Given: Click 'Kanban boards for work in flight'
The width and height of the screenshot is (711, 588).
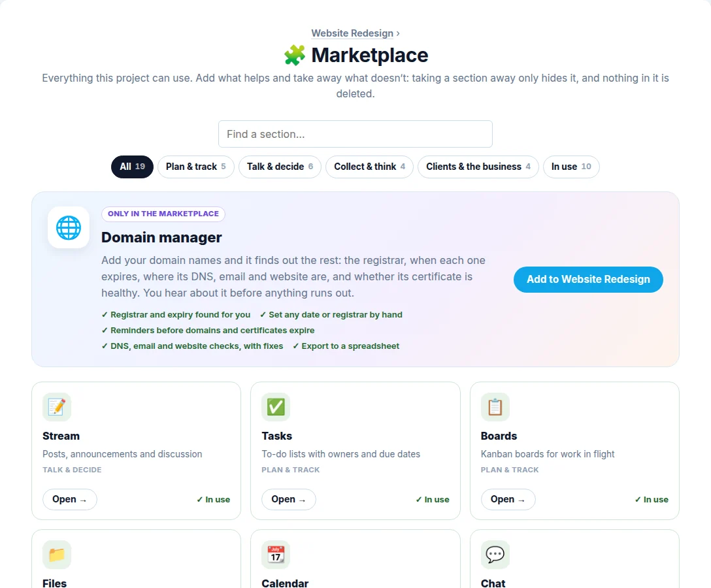Looking at the screenshot, I should pos(548,454).
